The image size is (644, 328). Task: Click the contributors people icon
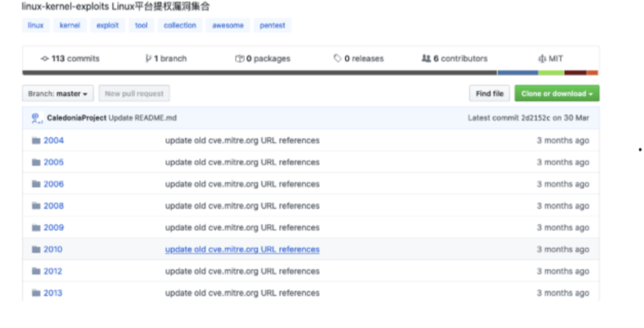pos(426,58)
